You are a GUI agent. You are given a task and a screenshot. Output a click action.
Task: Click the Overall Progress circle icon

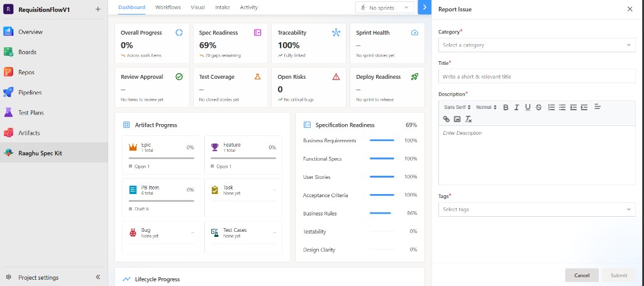179,33
